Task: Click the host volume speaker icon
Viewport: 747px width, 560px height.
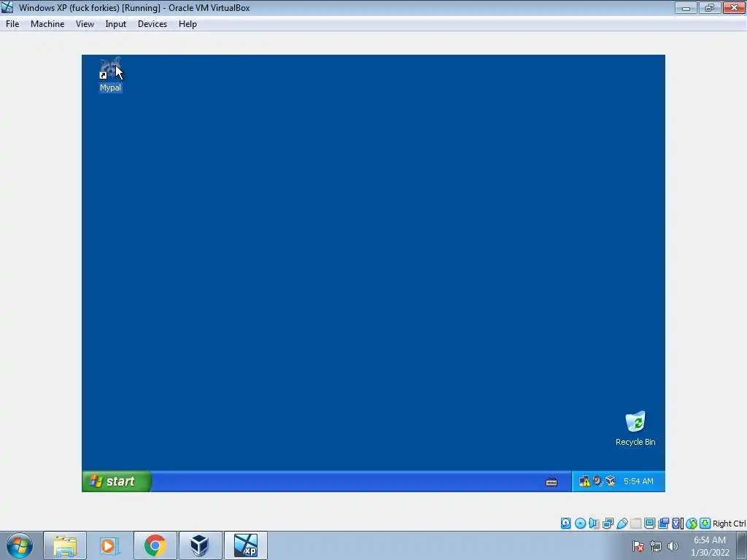Action: [673, 546]
